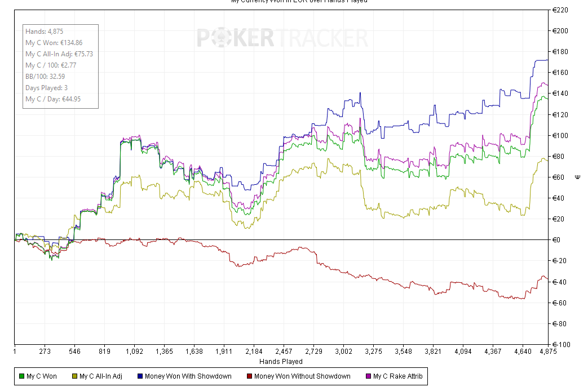Click the x-axis tick label '3,548'
The height and width of the screenshot is (391, 588).
point(403,352)
